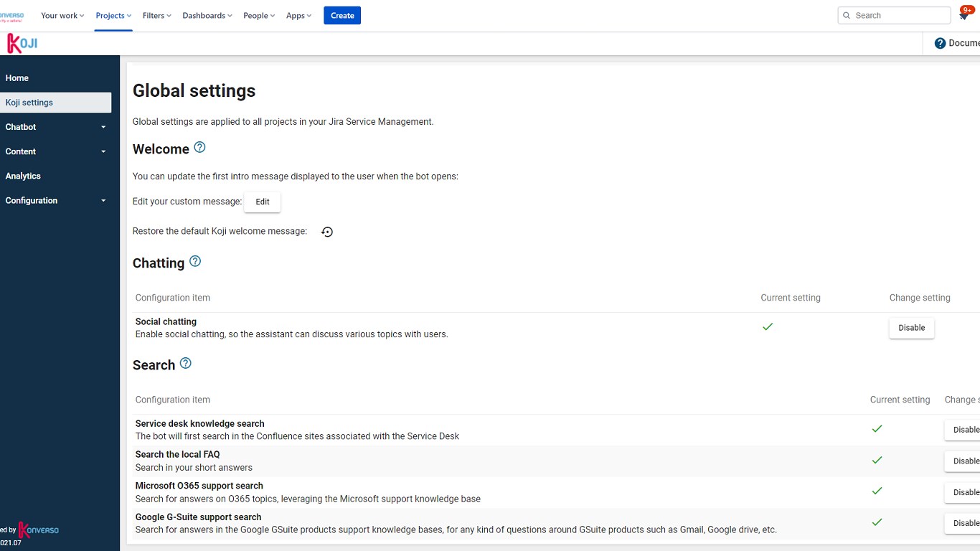980x551 pixels.
Task: Click the Welcome section help icon
Action: point(199,148)
